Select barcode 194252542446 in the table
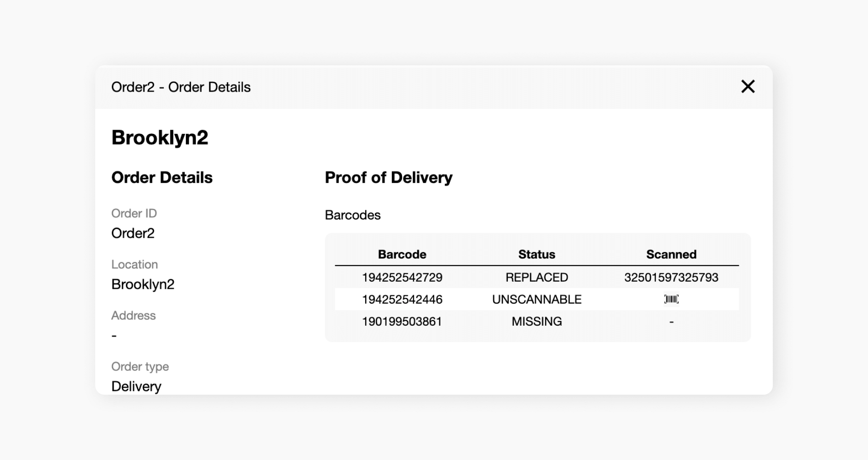 click(402, 299)
